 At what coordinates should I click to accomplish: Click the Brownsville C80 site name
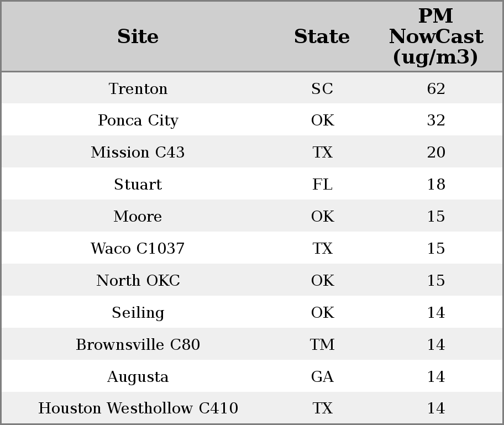click(x=138, y=345)
